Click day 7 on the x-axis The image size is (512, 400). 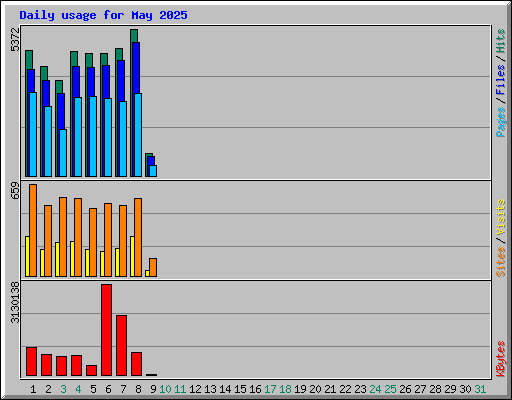pyautogui.click(x=123, y=389)
